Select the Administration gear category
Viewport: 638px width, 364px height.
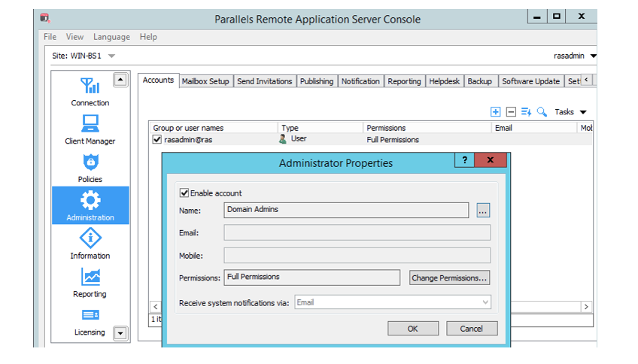90,205
